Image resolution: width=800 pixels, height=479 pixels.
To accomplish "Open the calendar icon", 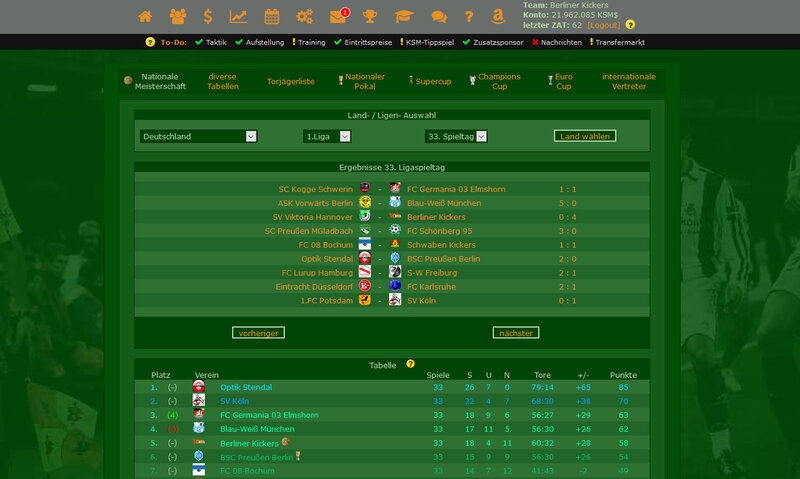I will [272, 17].
